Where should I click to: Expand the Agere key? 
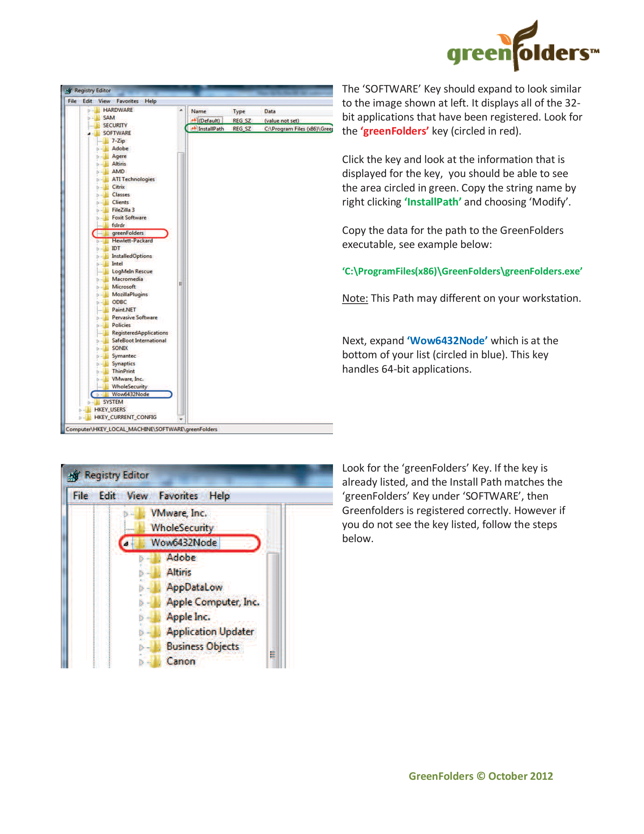click(x=98, y=157)
